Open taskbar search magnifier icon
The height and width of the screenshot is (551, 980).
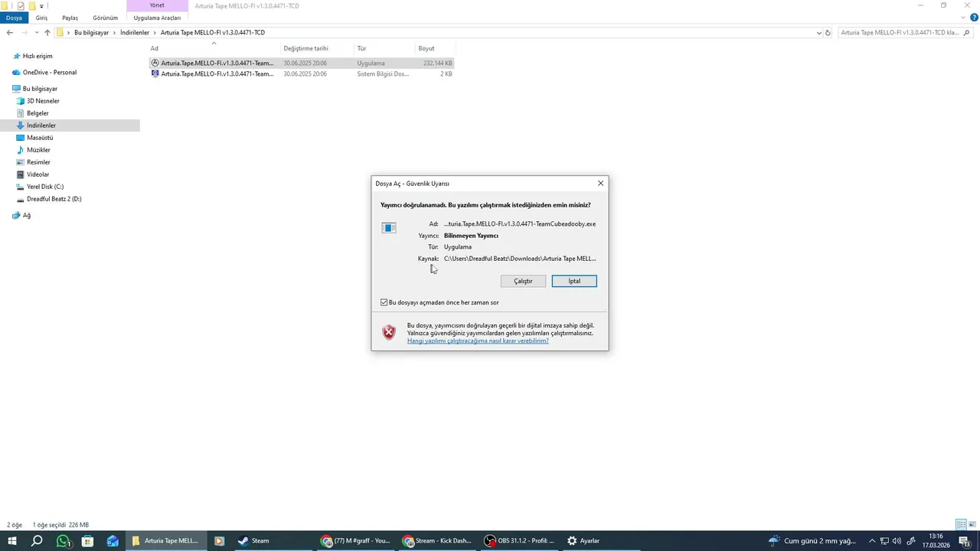click(37, 541)
